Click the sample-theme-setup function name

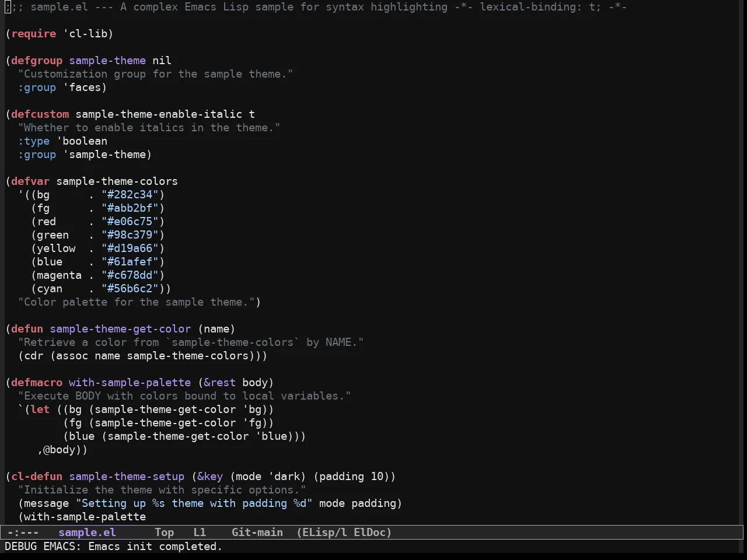coord(127,477)
